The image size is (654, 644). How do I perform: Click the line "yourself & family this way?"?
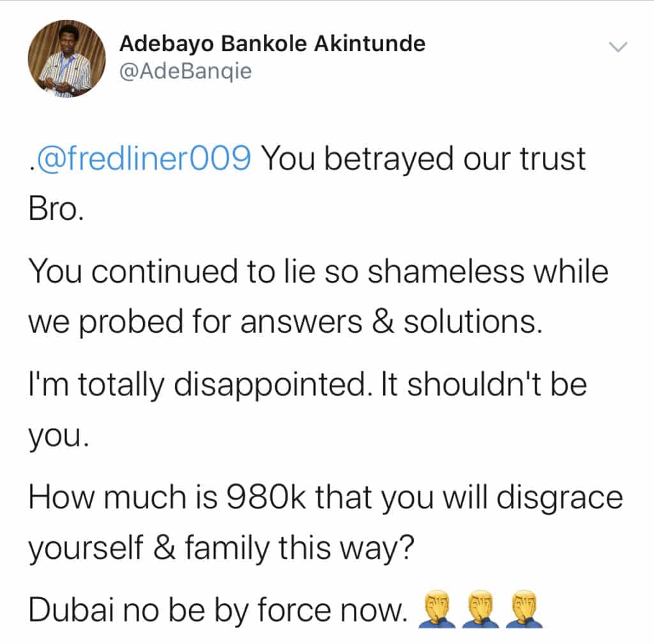221,549
